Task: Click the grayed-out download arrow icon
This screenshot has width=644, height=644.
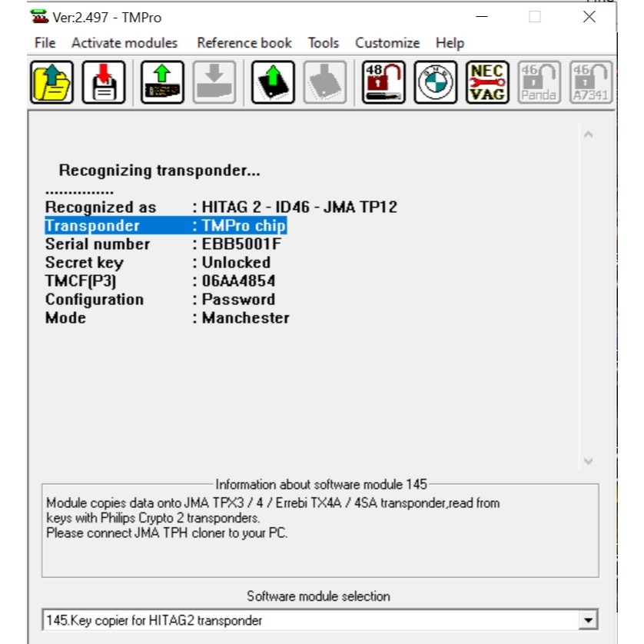Action: pyautogui.click(x=214, y=82)
